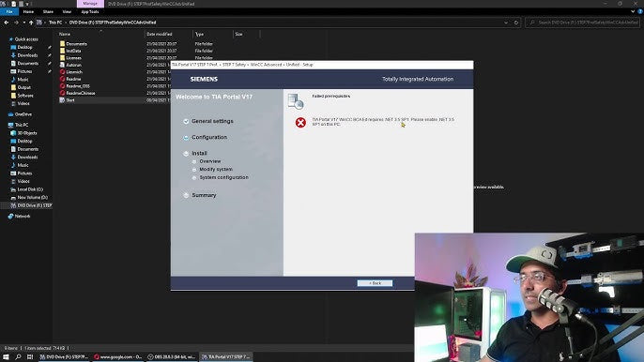Open pinned Pictures under Quick access

tap(24, 71)
